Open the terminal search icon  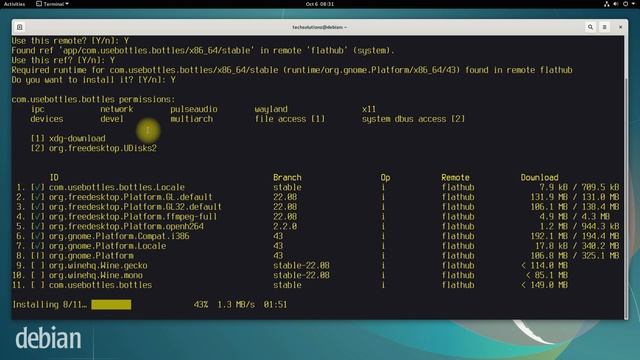click(x=590, y=27)
